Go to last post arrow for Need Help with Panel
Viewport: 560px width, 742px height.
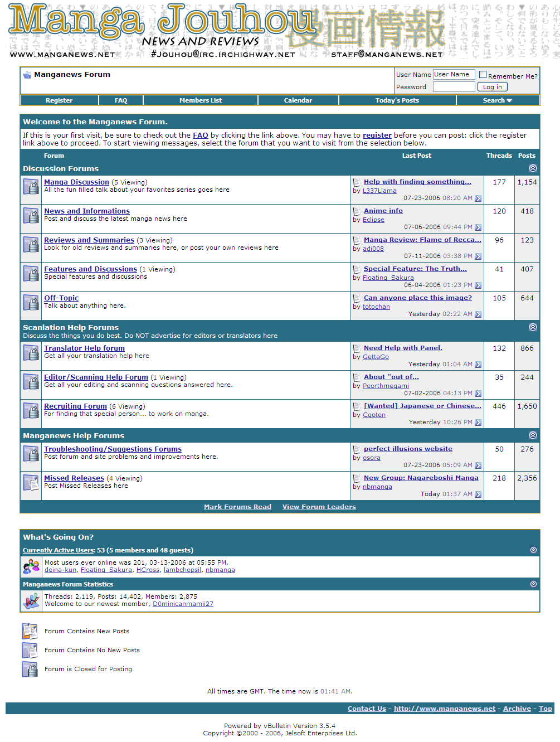478,365
